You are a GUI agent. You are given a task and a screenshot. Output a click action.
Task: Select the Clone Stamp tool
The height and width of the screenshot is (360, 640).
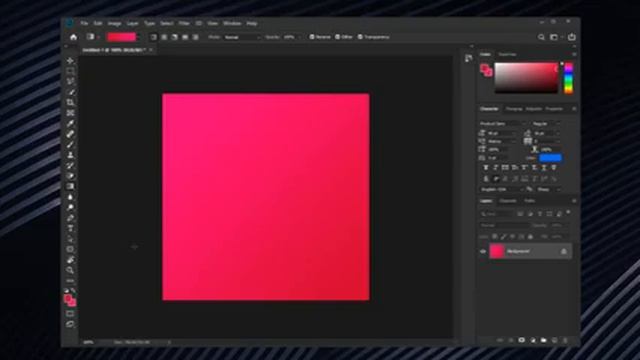[x=70, y=155]
